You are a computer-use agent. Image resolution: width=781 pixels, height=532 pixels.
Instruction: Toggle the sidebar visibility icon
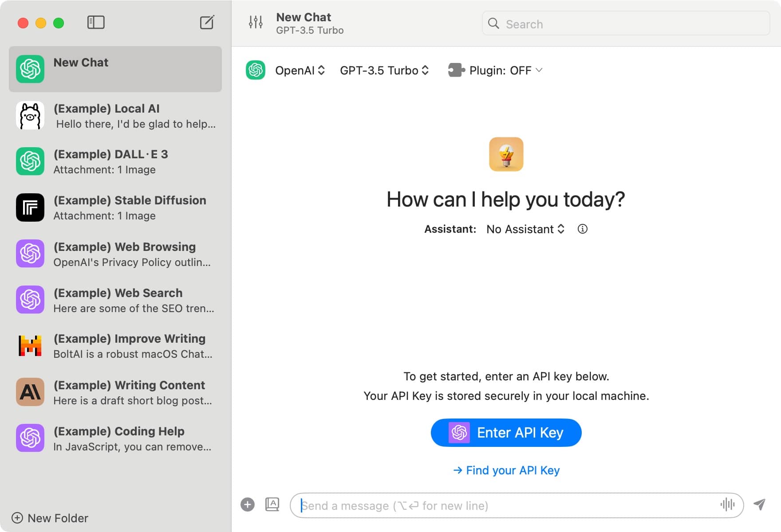(96, 23)
